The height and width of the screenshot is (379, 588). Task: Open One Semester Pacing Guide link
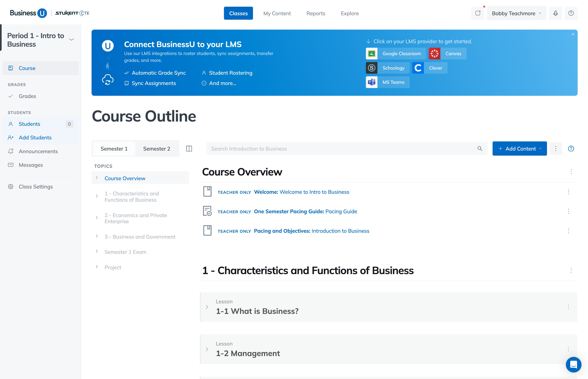[x=306, y=211]
